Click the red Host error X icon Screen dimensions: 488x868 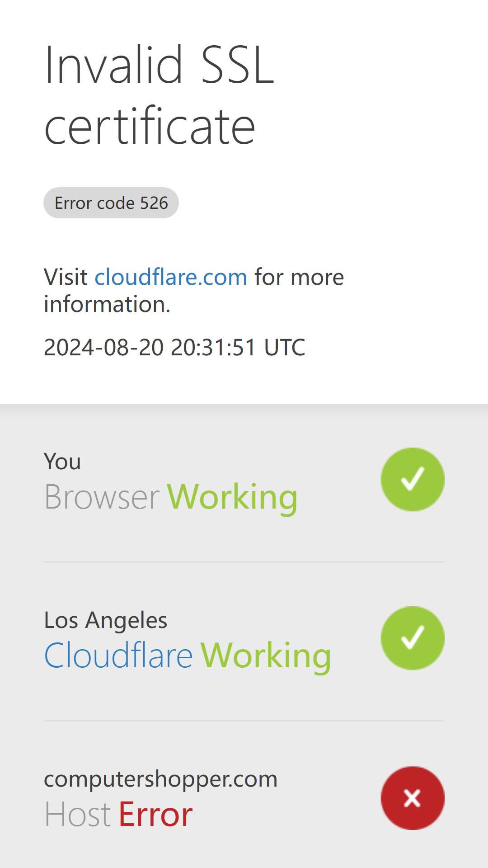413,798
